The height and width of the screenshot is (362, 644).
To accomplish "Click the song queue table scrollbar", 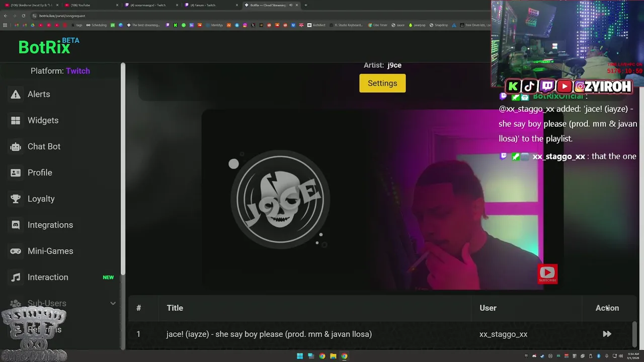I will (634, 334).
